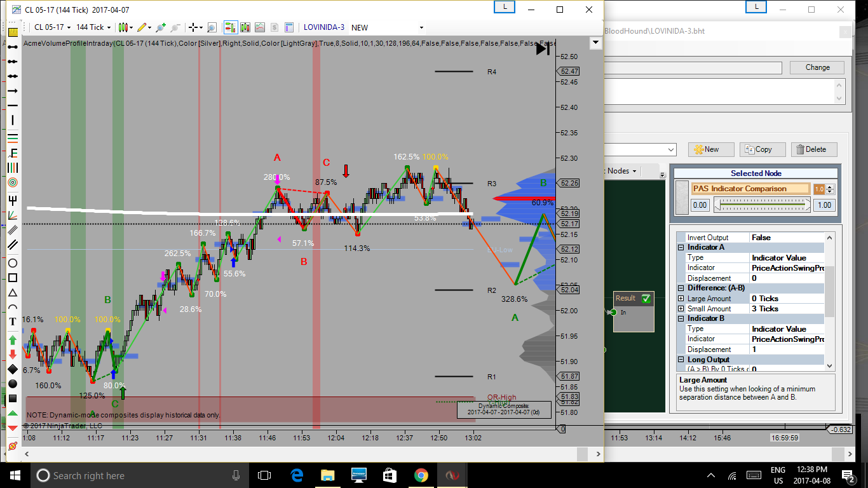868x488 pixels.
Task: Click the property grid vertical scrollbar
Action: [x=829, y=301]
